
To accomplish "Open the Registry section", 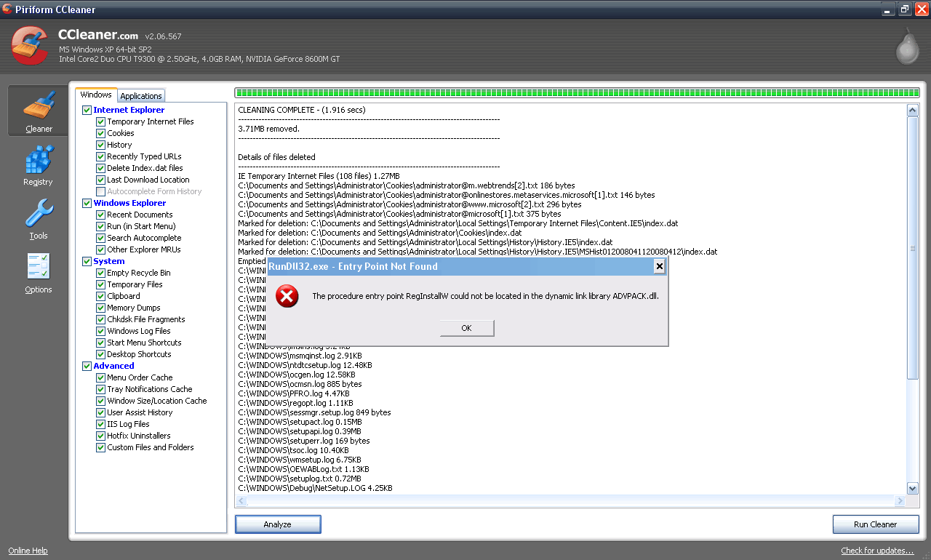I will click(38, 165).
